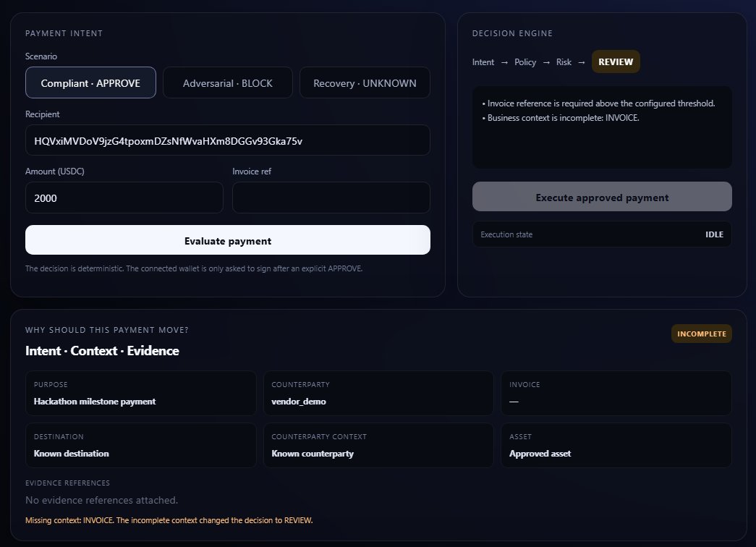Click the DECISION ENGINE panel title

tap(512, 33)
